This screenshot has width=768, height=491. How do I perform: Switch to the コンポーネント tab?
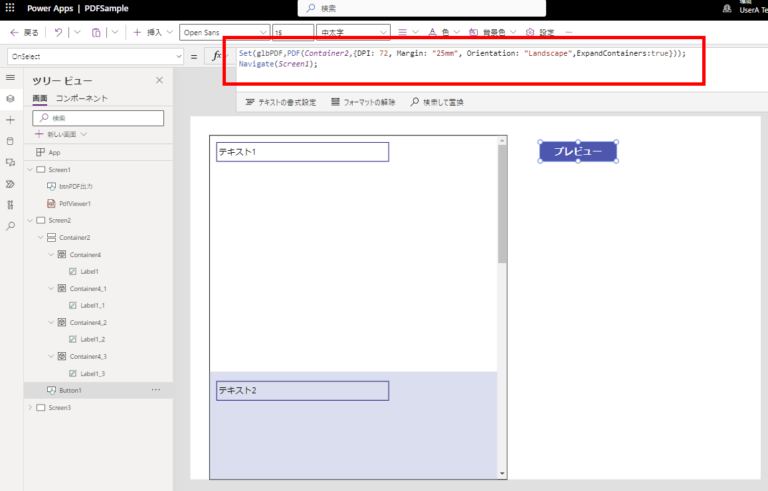[x=82, y=98]
